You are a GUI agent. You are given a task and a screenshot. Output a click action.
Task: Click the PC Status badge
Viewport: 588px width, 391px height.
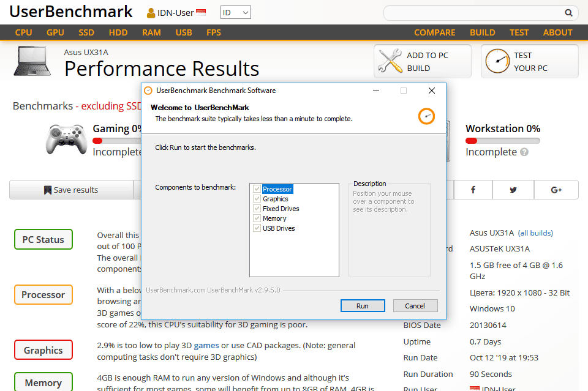point(43,239)
